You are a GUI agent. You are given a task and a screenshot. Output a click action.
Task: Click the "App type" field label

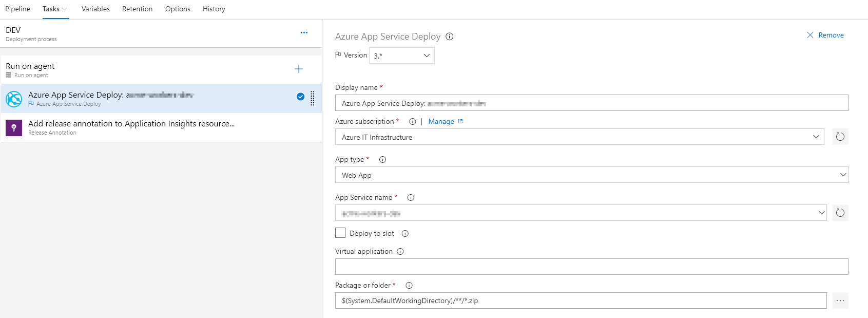pos(350,160)
